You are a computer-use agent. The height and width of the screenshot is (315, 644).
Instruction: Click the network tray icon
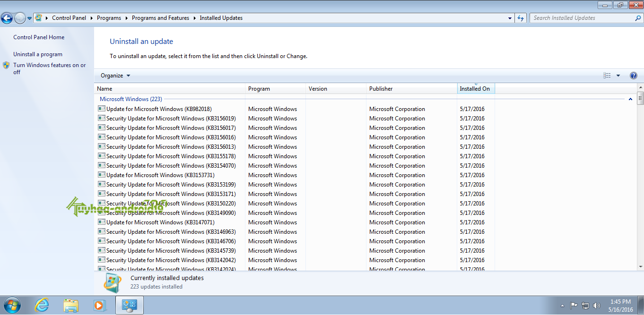(585, 306)
